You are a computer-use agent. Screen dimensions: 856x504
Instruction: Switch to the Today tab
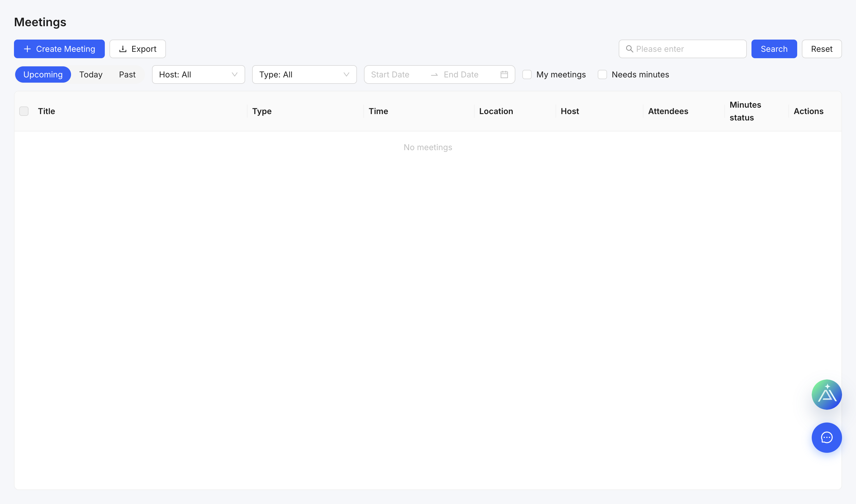click(x=91, y=74)
